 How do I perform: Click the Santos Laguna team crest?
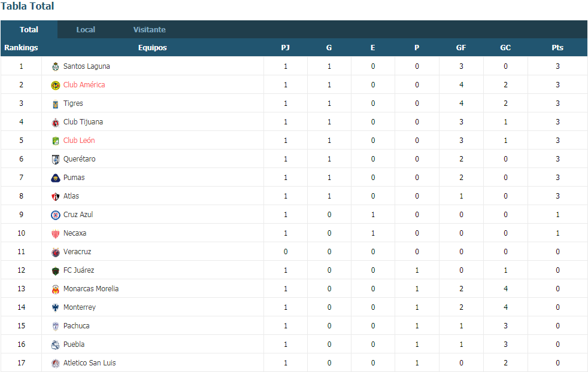pos(56,66)
